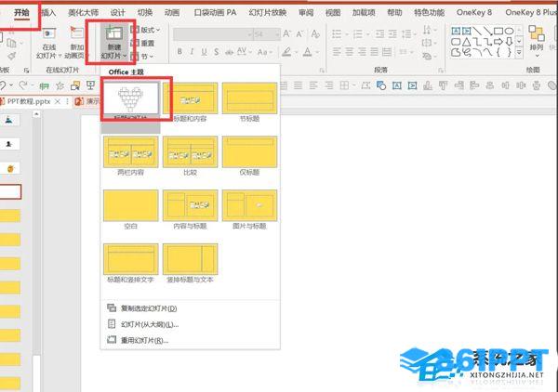This screenshot has width=558, height=392.
Task: Open the paragraph dialog launcher
Action: click(x=441, y=71)
